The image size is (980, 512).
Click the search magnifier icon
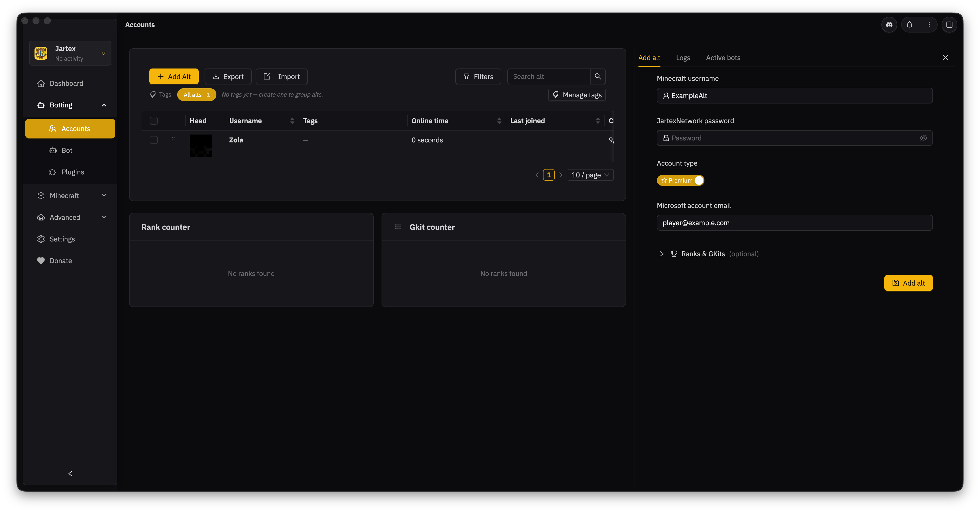598,76
